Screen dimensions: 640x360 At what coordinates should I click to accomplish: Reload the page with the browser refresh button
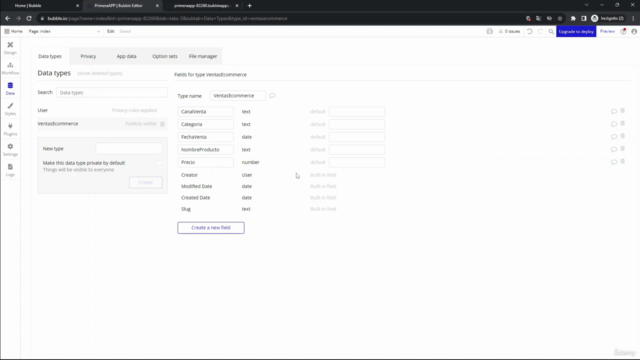point(29,18)
